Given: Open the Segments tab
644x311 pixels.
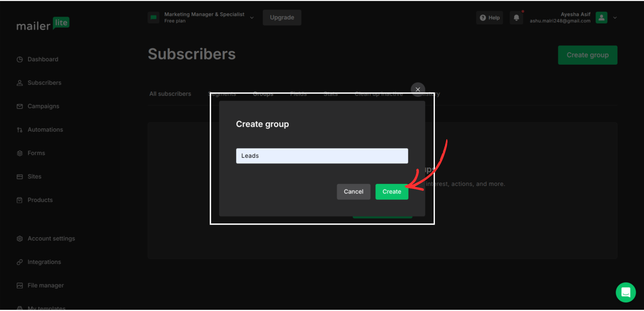Looking at the screenshot, I should (222, 94).
